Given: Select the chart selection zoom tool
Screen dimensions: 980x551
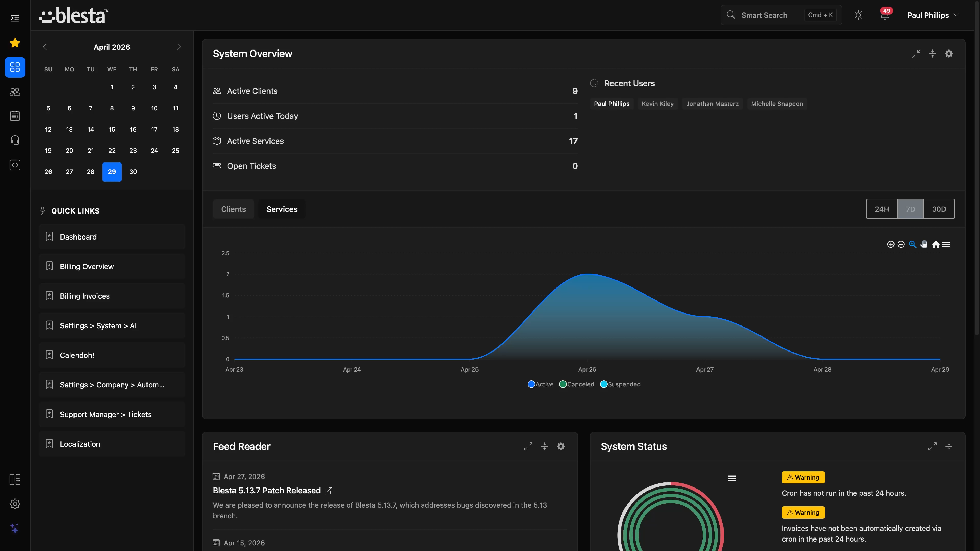Looking at the screenshot, I should click(x=912, y=245).
